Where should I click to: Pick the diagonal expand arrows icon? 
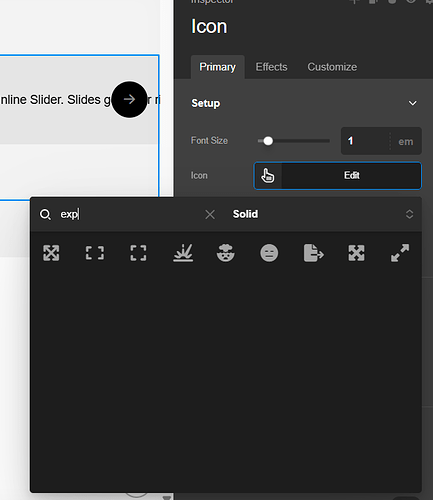pos(400,253)
